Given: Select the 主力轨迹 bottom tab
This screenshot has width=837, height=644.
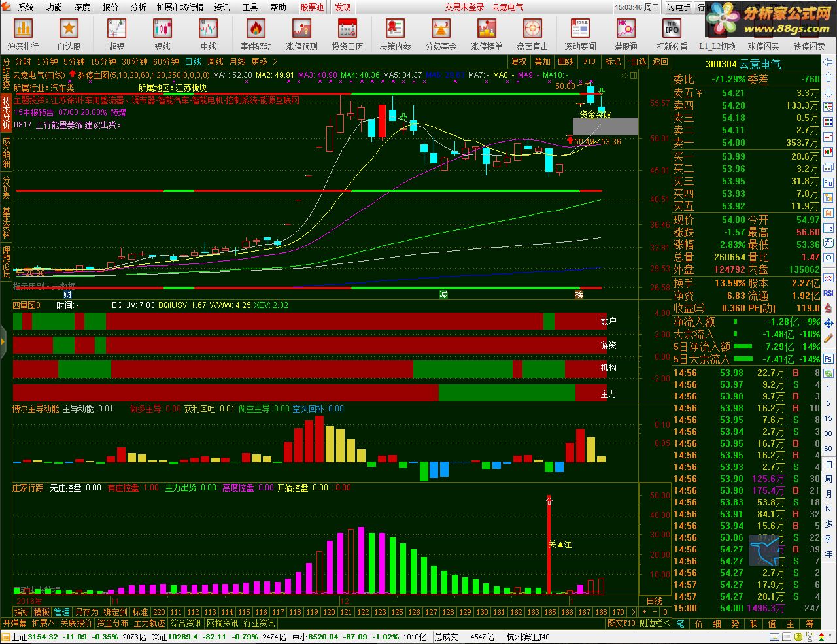Looking at the screenshot, I should tap(150, 623).
